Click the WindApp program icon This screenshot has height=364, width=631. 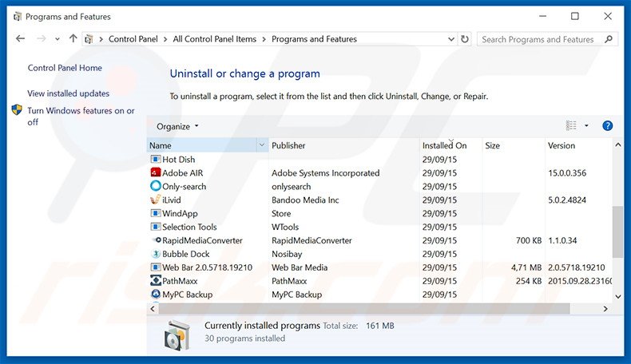[x=155, y=213]
